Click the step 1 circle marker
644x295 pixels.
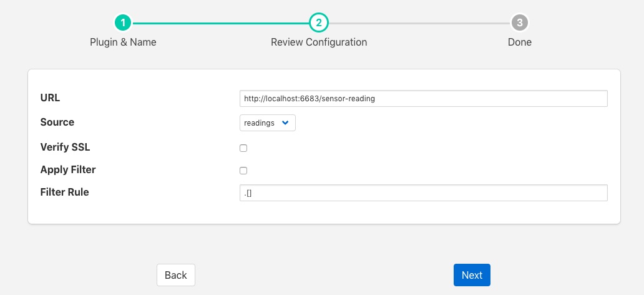pyautogui.click(x=124, y=23)
